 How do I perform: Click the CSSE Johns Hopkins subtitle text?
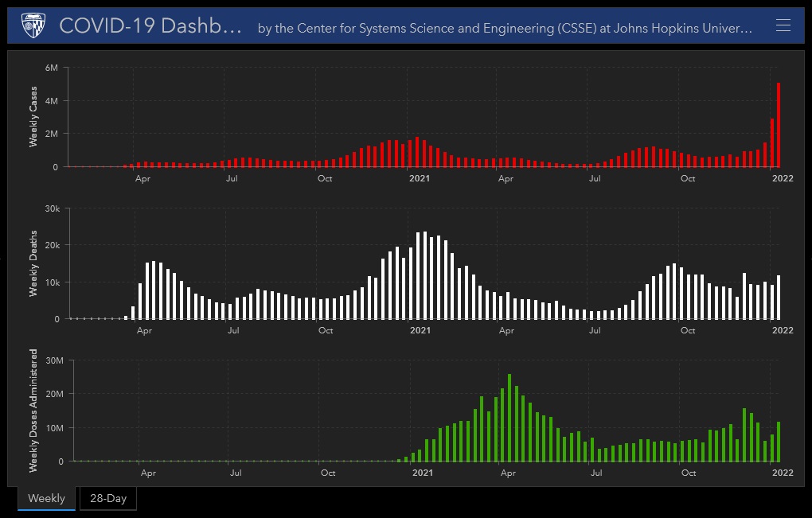(x=505, y=29)
